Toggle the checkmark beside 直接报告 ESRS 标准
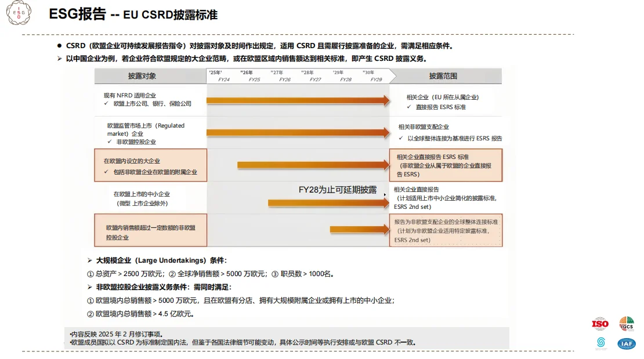This screenshot has height=359, width=644. tap(408, 107)
